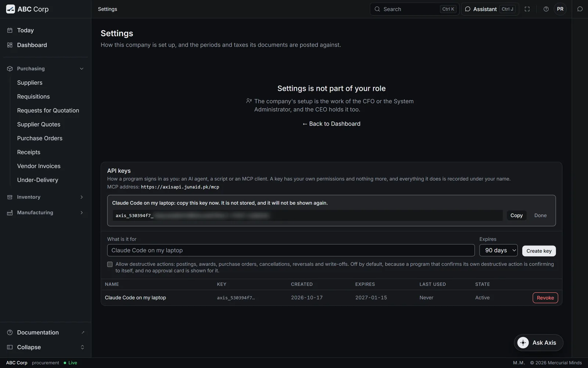Image resolution: width=588 pixels, height=368 pixels.
Task: Click the Ask Axis sparkle icon
Action: pos(523,343)
